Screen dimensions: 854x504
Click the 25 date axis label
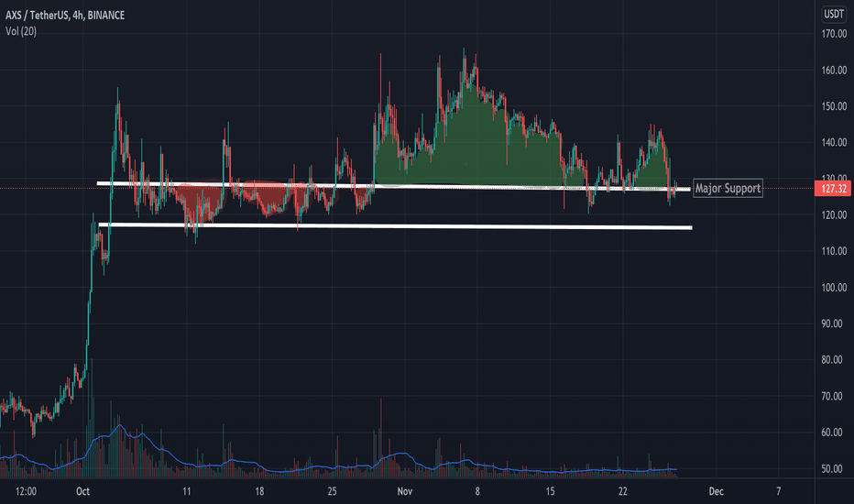tap(333, 491)
